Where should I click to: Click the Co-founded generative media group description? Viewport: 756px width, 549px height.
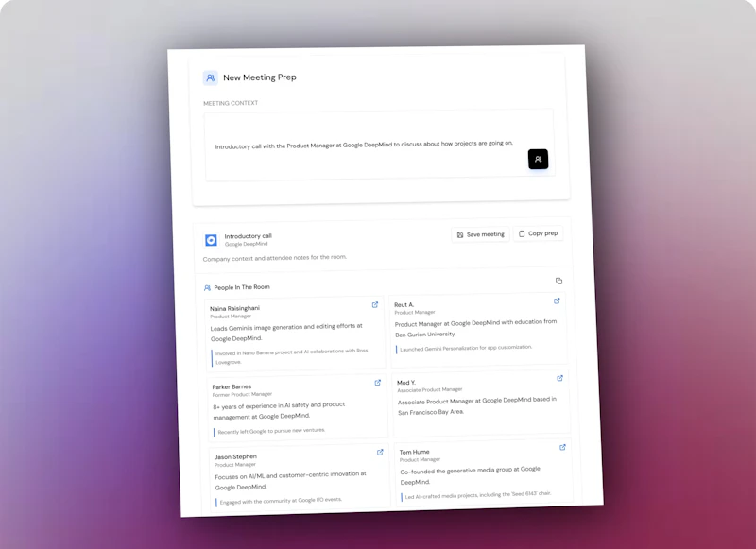[470, 475]
